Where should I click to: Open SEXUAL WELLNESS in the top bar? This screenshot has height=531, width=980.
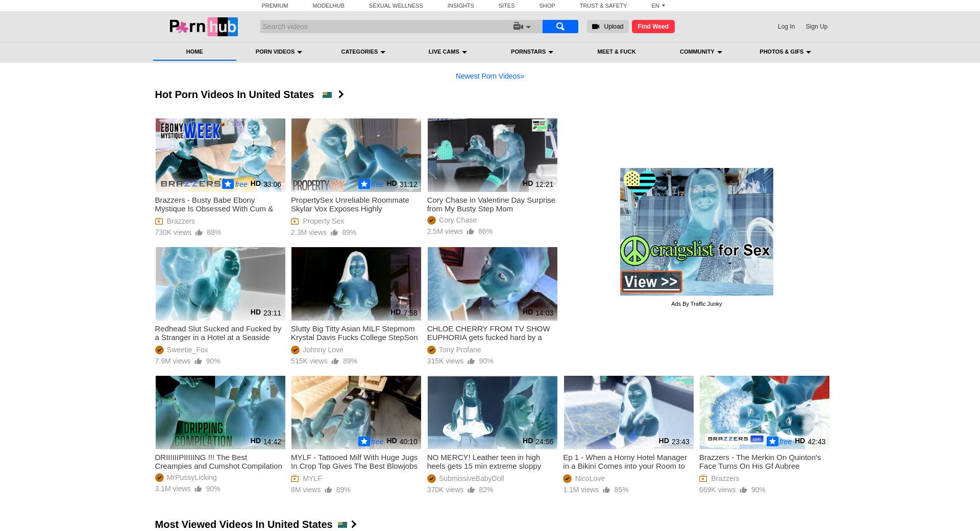[396, 6]
